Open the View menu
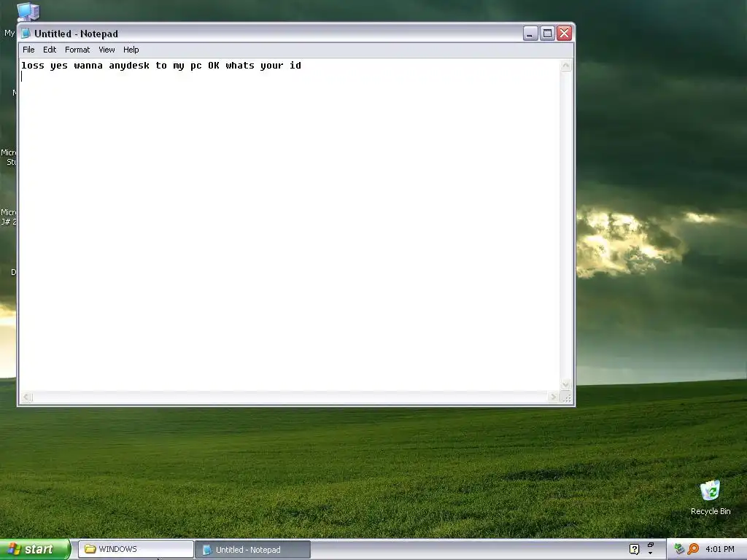 point(107,50)
